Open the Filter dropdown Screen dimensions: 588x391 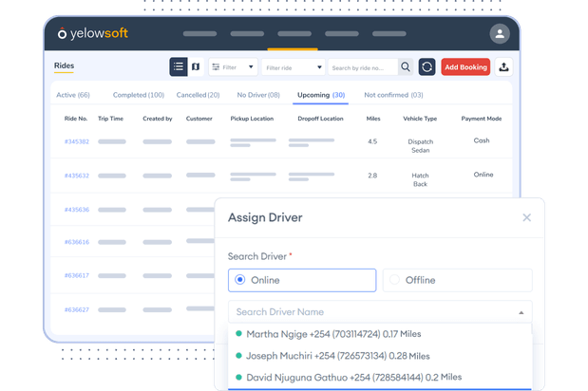click(233, 67)
